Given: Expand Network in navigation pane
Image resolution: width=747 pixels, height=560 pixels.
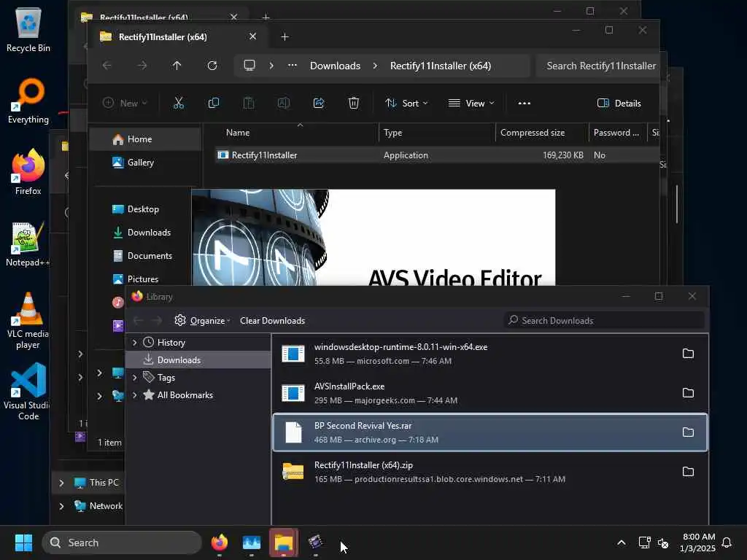Looking at the screenshot, I should (x=61, y=506).
